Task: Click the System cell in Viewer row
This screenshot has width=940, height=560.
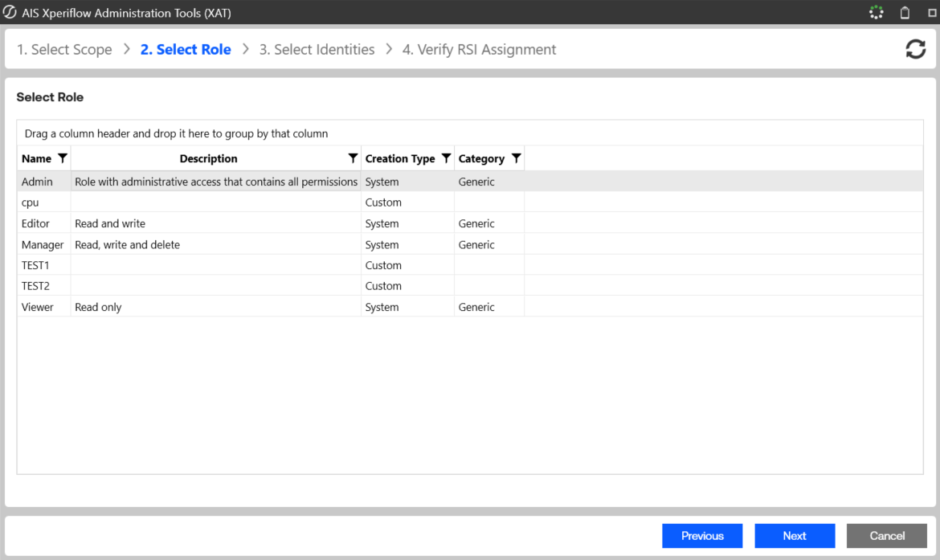Action: (x=407, y=306)
